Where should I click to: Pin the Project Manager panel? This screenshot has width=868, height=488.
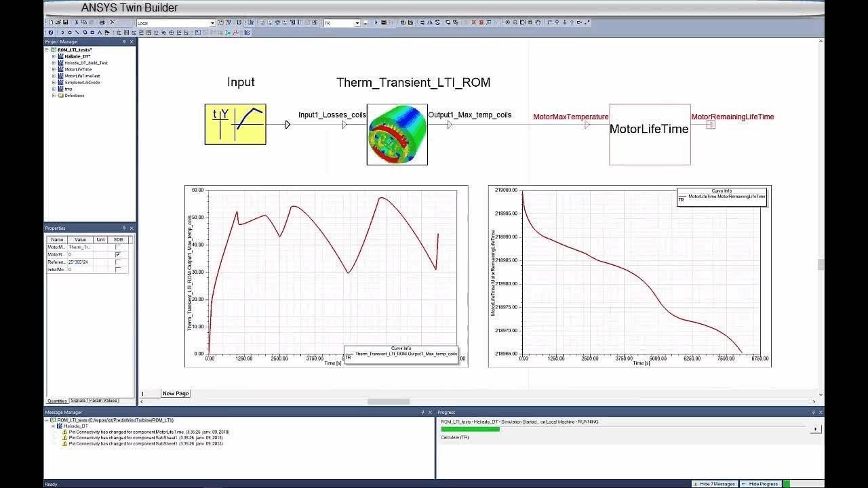pos(124,42)
